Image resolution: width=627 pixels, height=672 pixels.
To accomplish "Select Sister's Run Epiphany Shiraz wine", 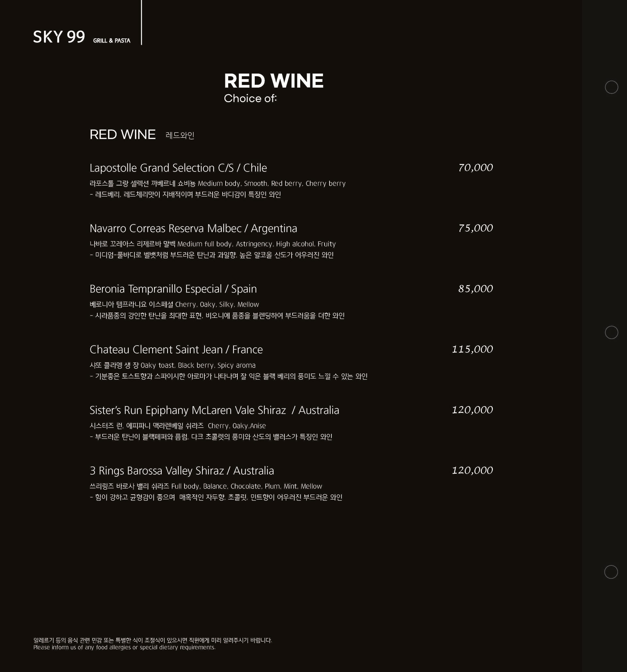I will [x=214, y=410].
